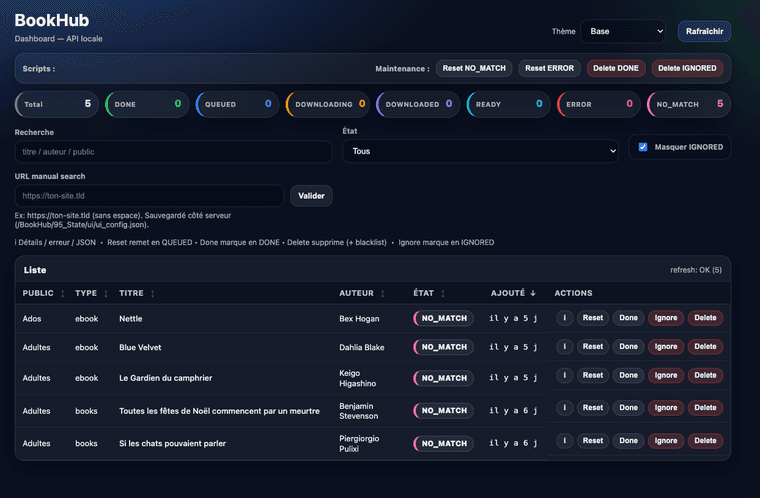Expand the État filter dropdown
760x498 pixels.
pyautogui.click(x=480, y=151)
